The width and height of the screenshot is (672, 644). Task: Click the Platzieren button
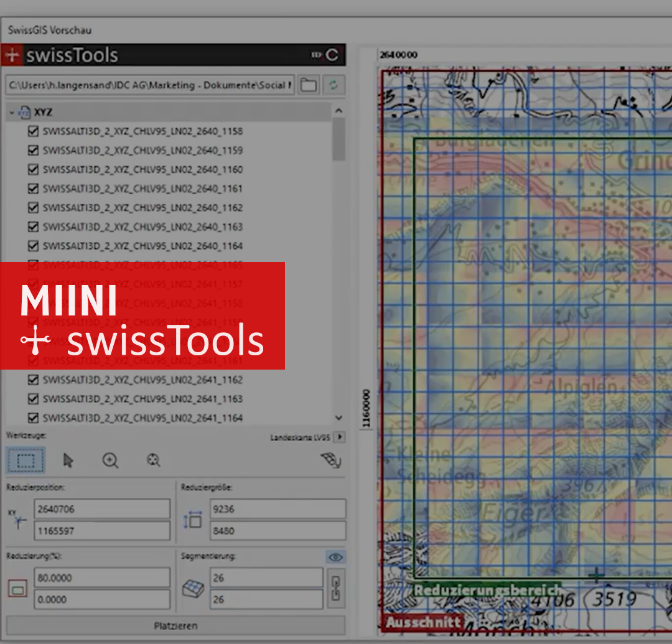(x=175, y=625)
